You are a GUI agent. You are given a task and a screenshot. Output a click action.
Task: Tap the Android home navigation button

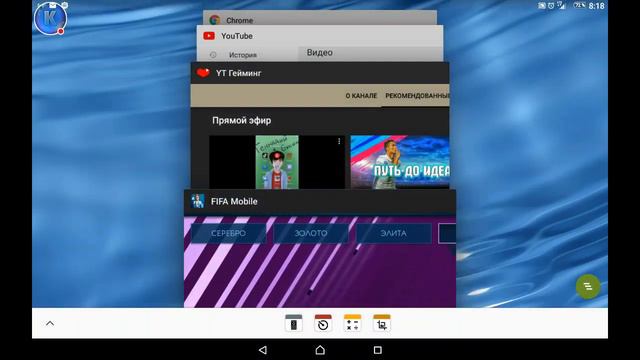(320, 350)
